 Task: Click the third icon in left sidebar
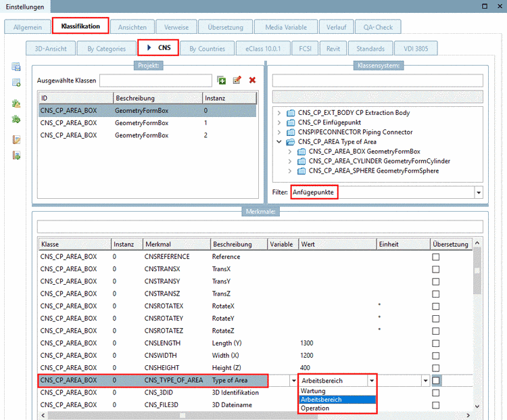[x=16, y=104]
